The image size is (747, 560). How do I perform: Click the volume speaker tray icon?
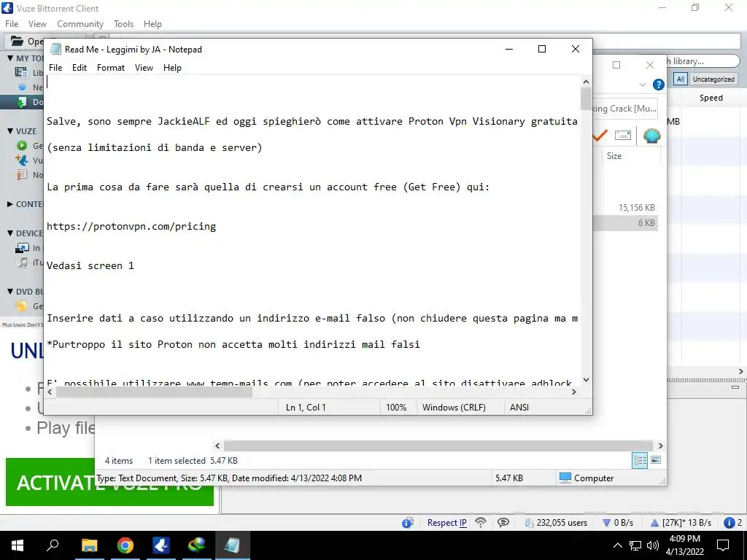[653, 545]
